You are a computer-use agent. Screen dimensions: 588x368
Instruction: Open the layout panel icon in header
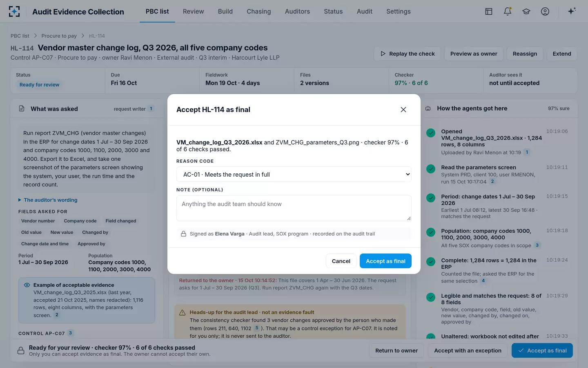(x=489, y=11)
